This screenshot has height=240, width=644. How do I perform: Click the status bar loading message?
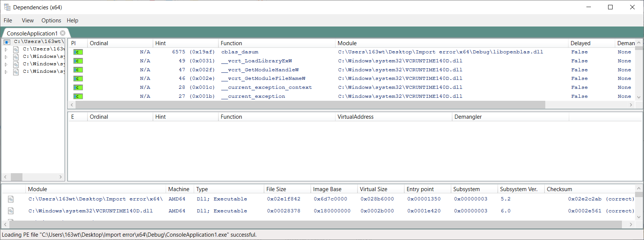(x=129, y=235)
